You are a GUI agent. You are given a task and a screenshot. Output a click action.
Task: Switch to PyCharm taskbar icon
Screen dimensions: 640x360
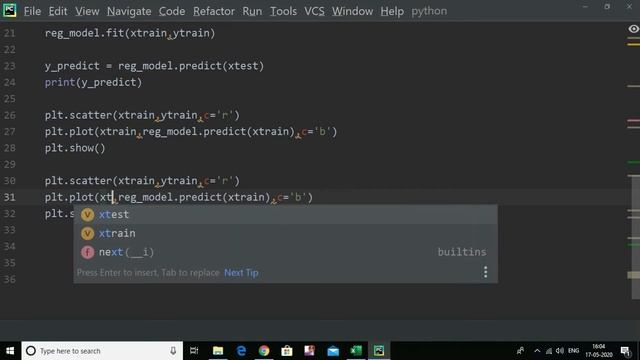[x=379, y=351]
